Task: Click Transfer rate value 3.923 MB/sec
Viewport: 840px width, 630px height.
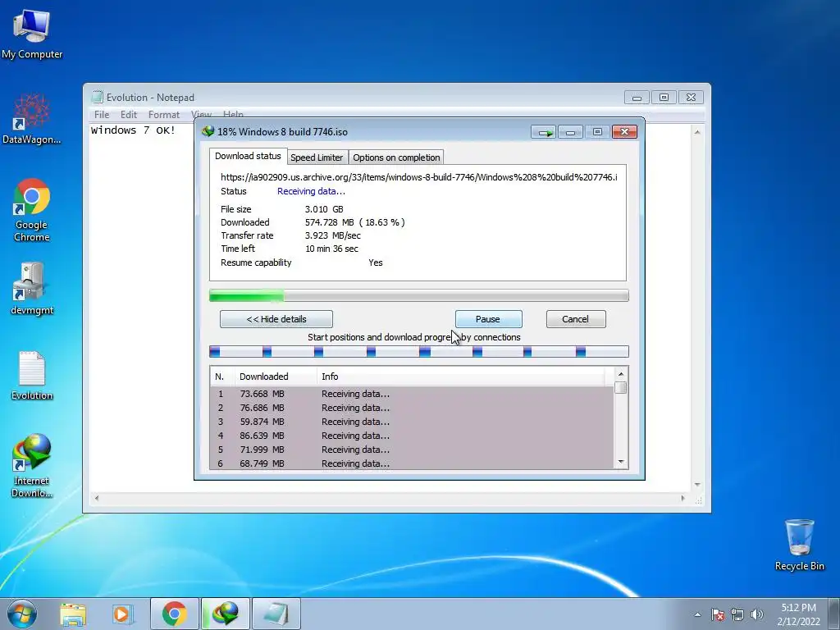Action: pyautogui.click(x=333, y=235)
